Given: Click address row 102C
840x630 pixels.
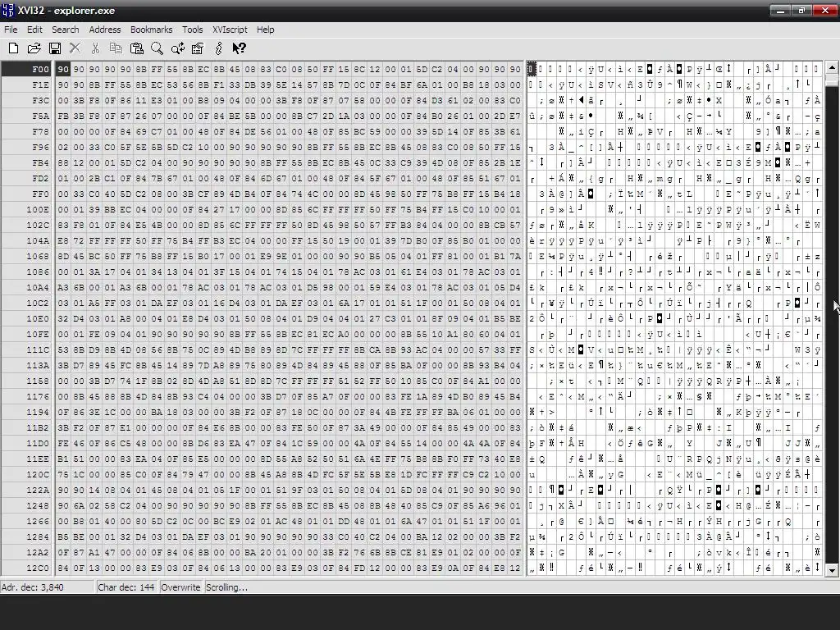Looking at the screenshot, I should pos(27,225).
